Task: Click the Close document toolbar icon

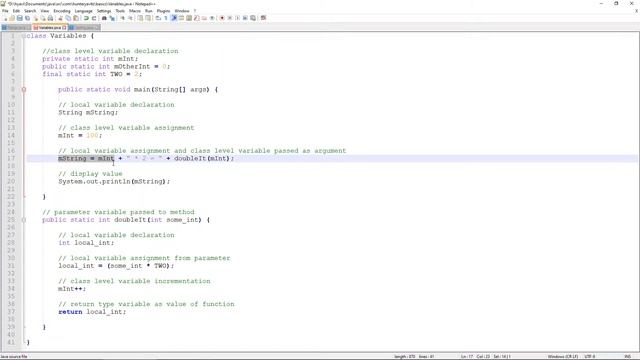Action: pos(36,18)
